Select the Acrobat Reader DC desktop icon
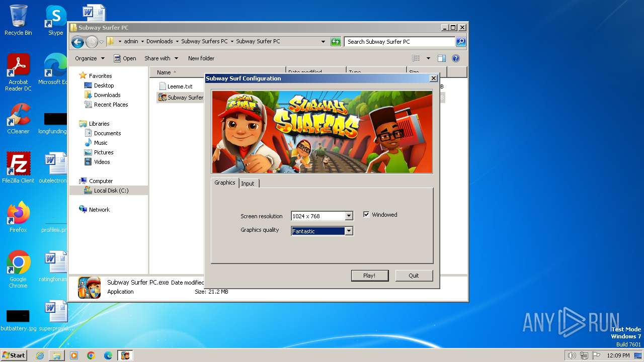 pos(18,72)
